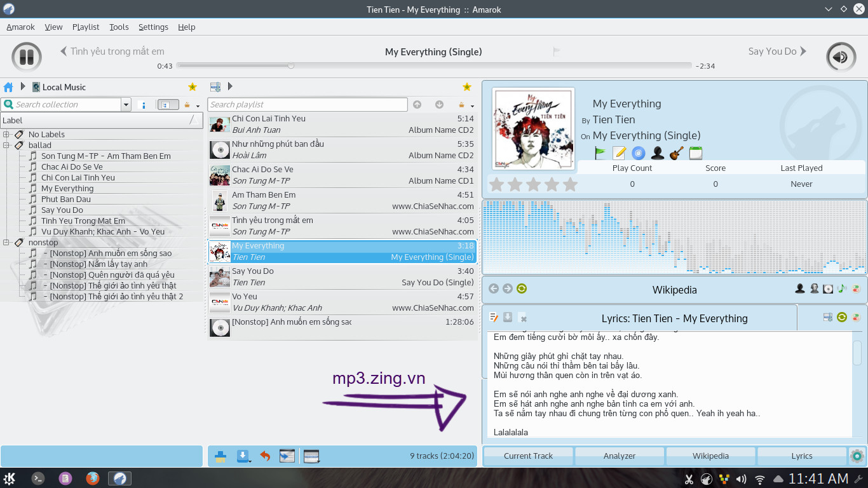Rate the track five stars

tap(570, 184)
